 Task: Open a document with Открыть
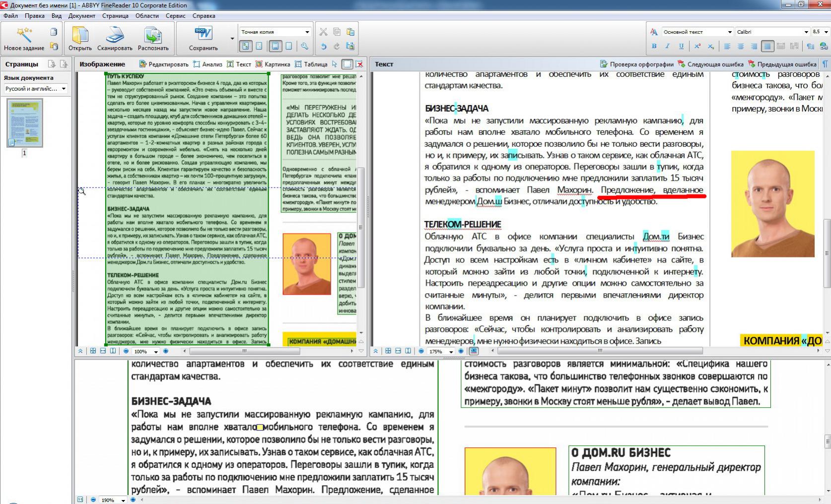coord(80,39)
